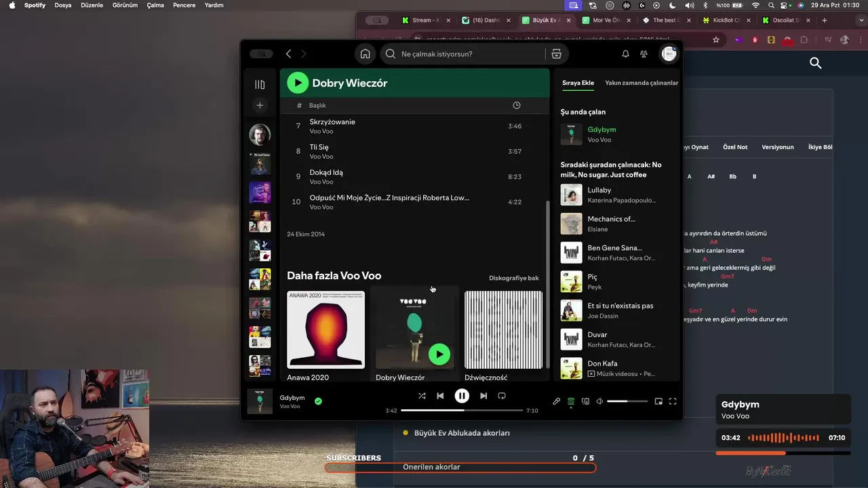Viewport: 868px width, 488px height.
Task: Navigate forward with the right arrow
Action: pyautogui.click(x=303, y=54)
